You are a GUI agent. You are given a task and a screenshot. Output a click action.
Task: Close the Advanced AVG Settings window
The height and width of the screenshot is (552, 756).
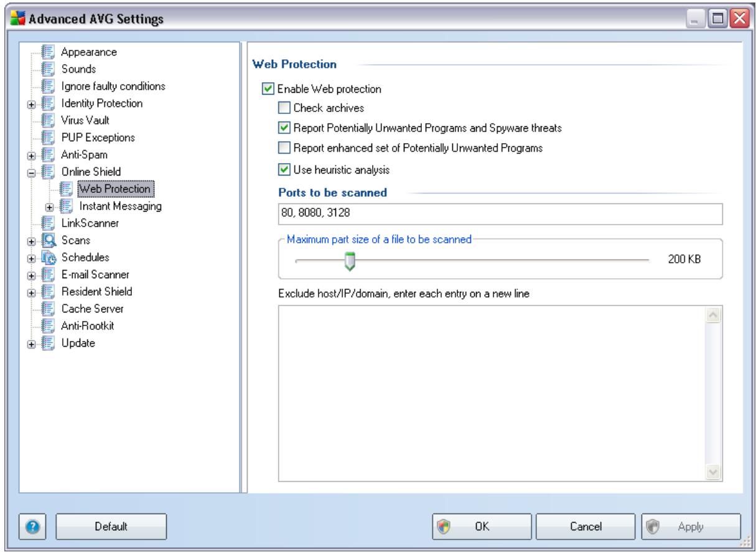click(x=738, y=19)
